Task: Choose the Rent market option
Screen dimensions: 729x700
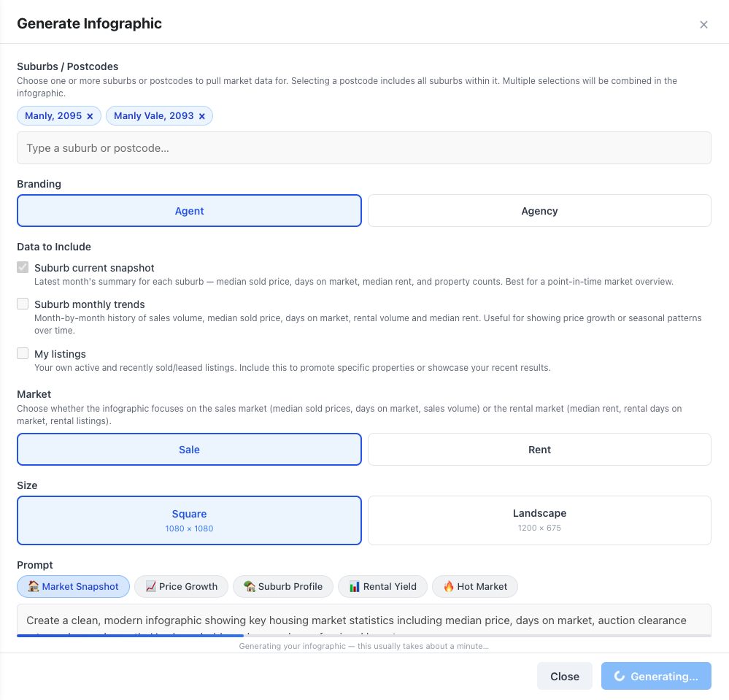Action: [x=539, y=450]
